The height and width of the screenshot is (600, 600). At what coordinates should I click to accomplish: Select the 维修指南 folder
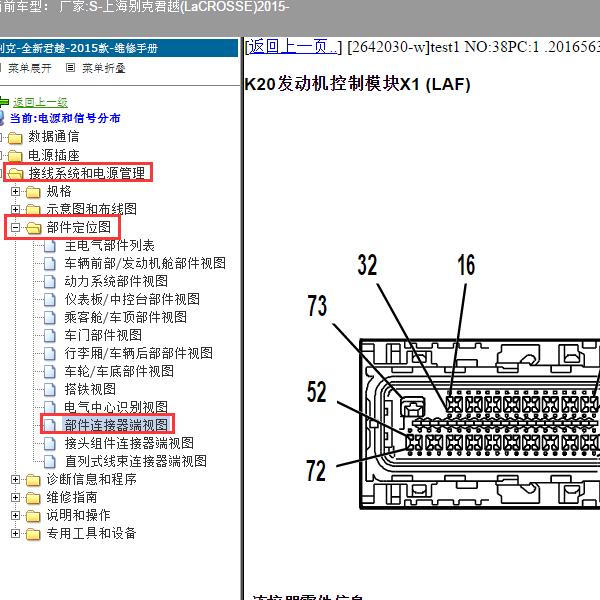click(x=72, y=497)
